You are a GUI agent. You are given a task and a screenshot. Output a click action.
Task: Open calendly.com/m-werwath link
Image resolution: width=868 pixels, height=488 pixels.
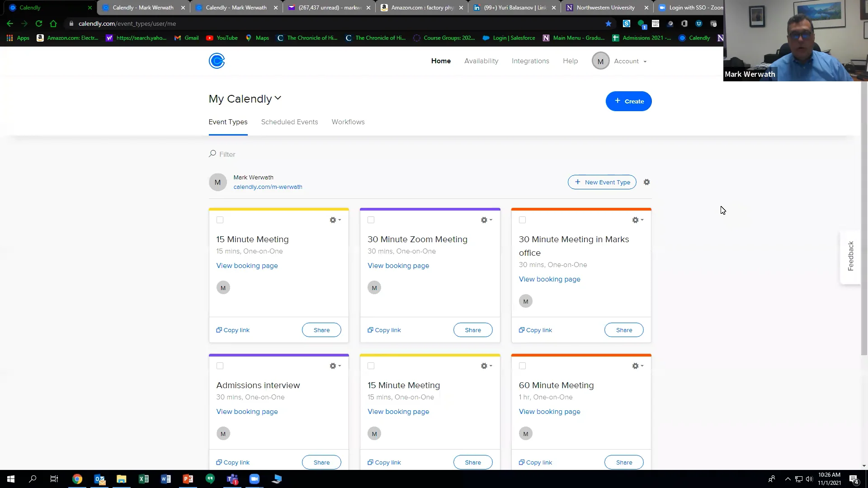point(268,187)
